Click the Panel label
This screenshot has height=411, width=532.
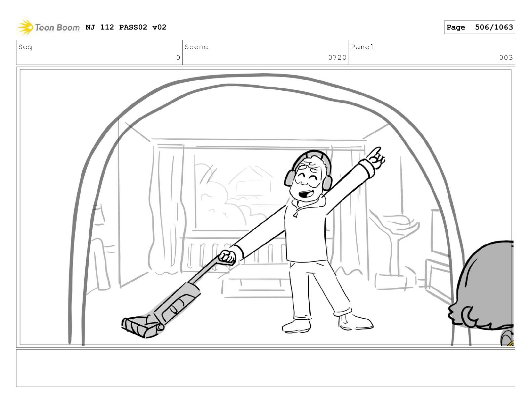point(362,47)
